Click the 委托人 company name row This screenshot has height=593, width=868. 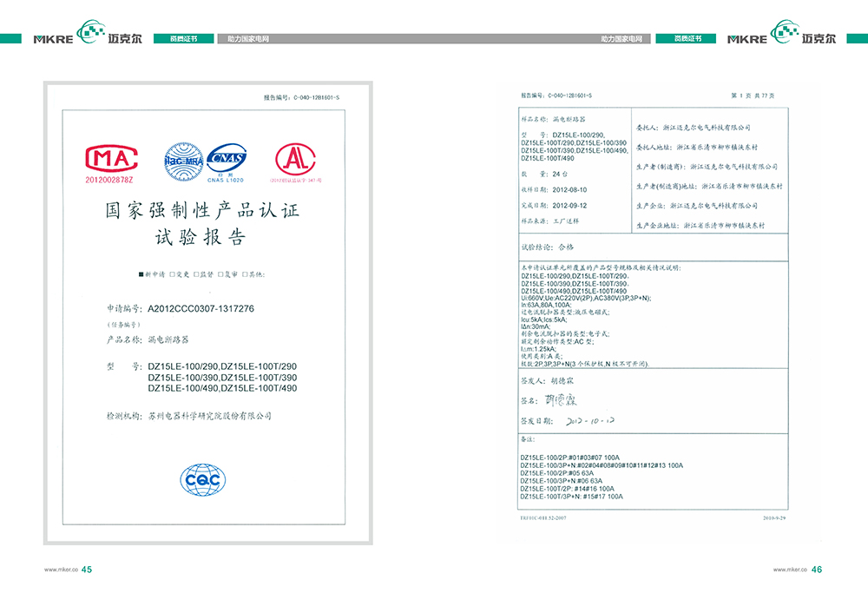click(693, 128)
